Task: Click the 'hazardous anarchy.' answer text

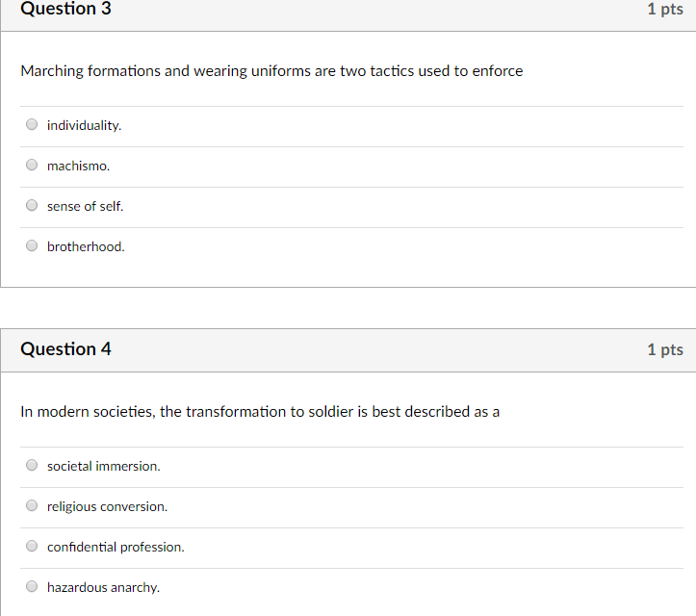Action: click(103, 587)
